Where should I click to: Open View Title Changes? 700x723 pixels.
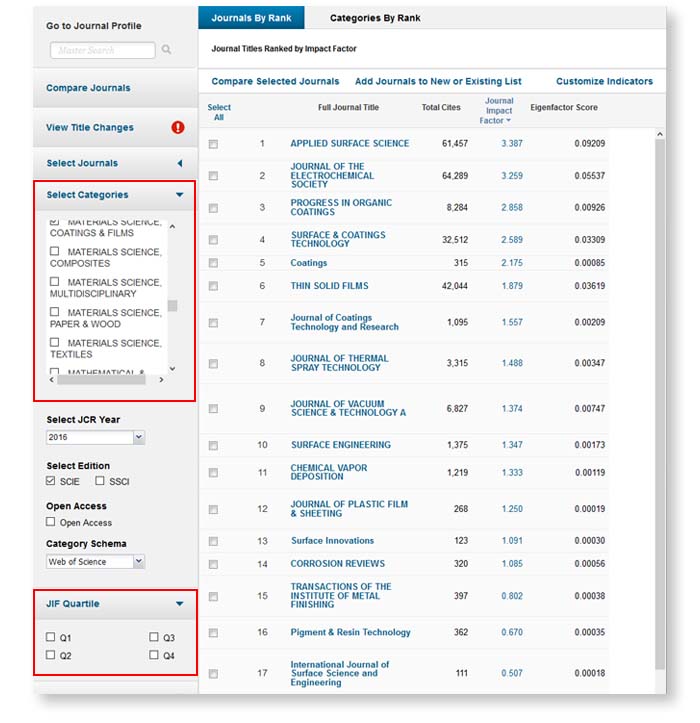[x=90, y=128]
